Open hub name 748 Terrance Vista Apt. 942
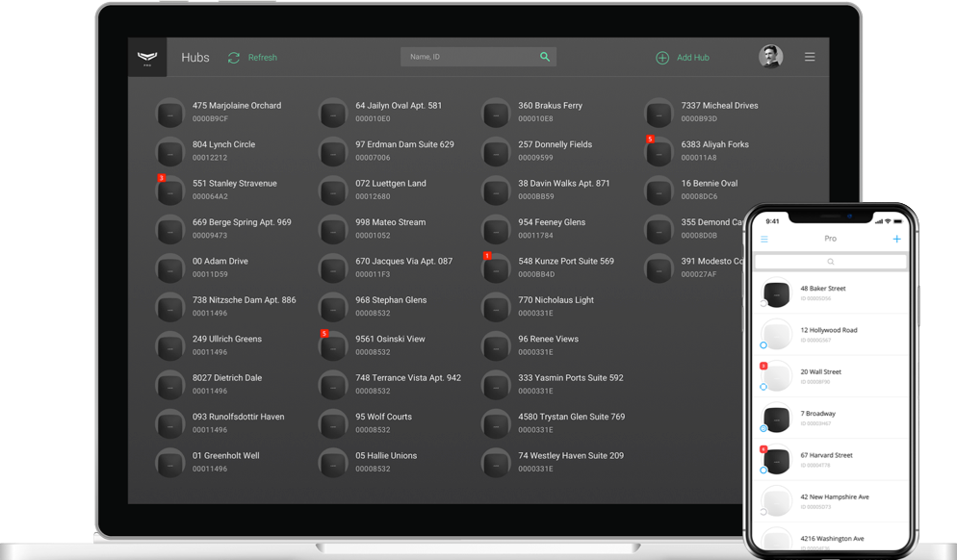Screen dimensions: 957x560 coord(408,377)
